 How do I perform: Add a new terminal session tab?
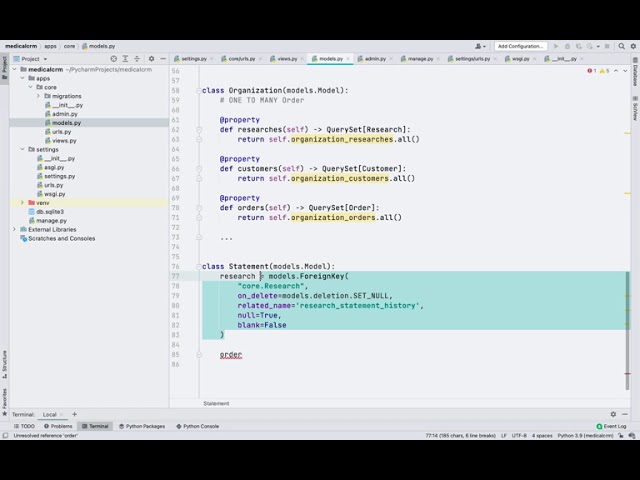(x=74, y=414)
